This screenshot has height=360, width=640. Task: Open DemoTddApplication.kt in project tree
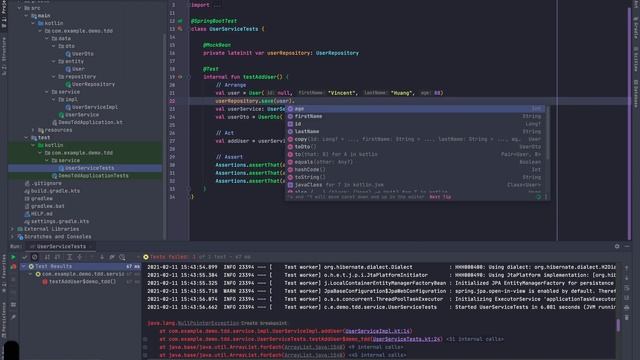[87, 122]
